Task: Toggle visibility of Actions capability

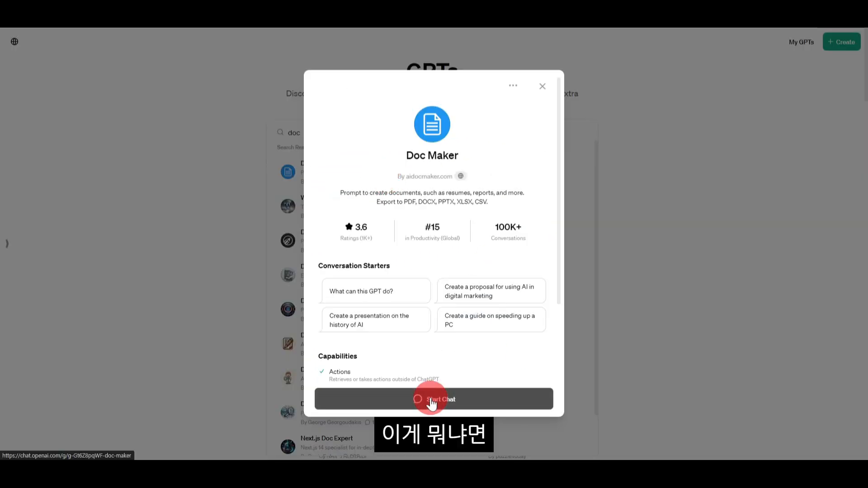Action: (321, 371)
